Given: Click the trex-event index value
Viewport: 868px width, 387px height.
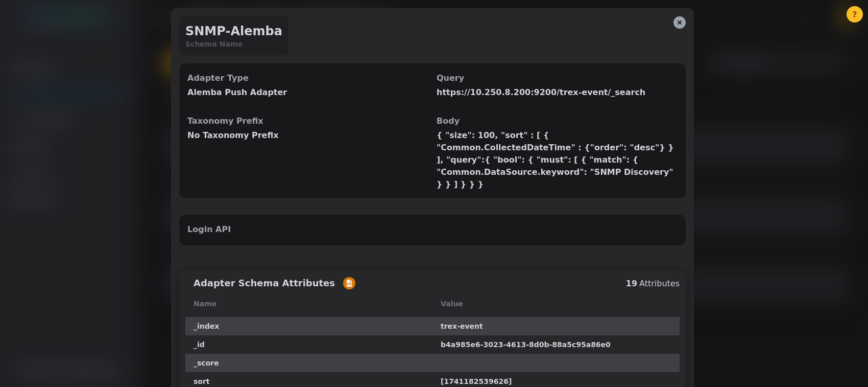Looking at the screenshot, I should [461, 326].
